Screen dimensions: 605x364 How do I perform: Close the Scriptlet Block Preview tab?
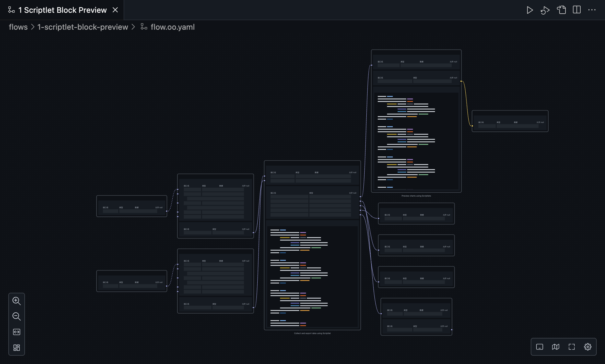(x=115, y=10)
